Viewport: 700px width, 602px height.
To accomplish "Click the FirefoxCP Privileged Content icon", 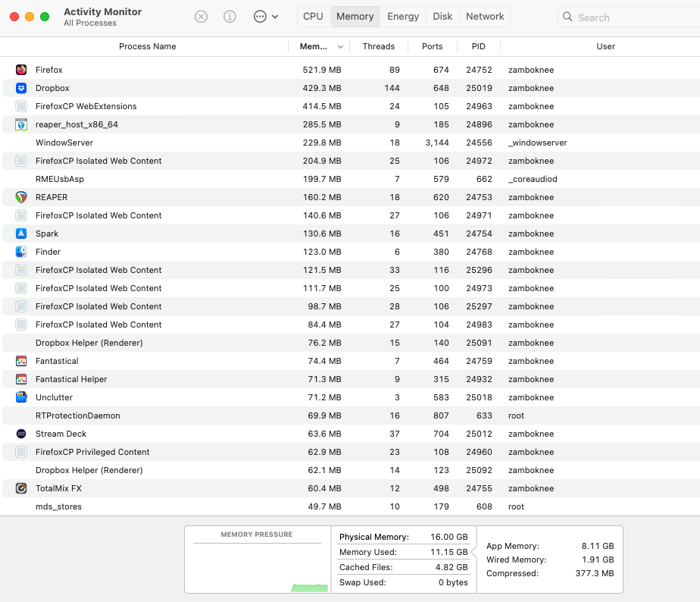I will coord(21,452).
